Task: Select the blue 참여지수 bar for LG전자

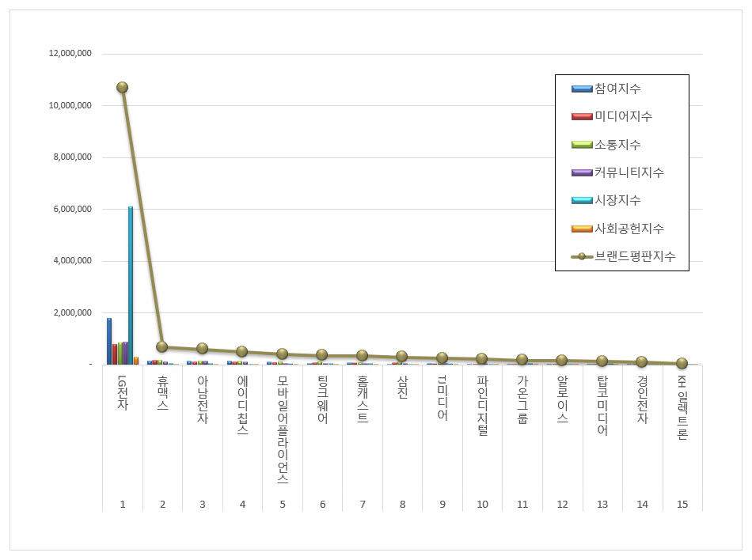Action: click(x=109, y=341)
